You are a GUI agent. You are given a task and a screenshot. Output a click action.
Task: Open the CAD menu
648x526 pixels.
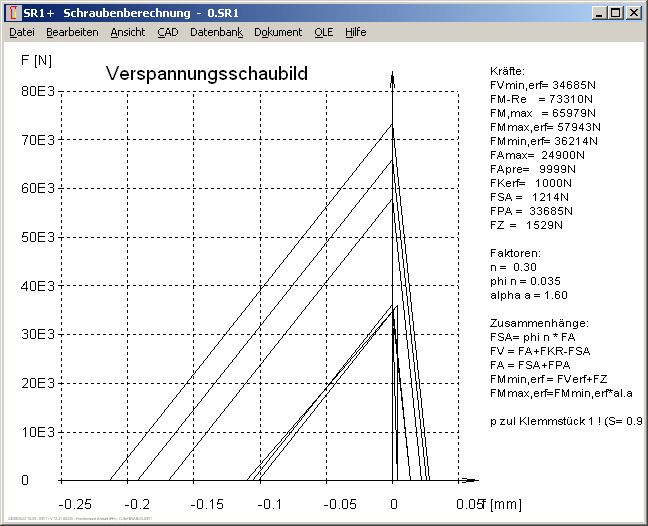tap(167, 32)
